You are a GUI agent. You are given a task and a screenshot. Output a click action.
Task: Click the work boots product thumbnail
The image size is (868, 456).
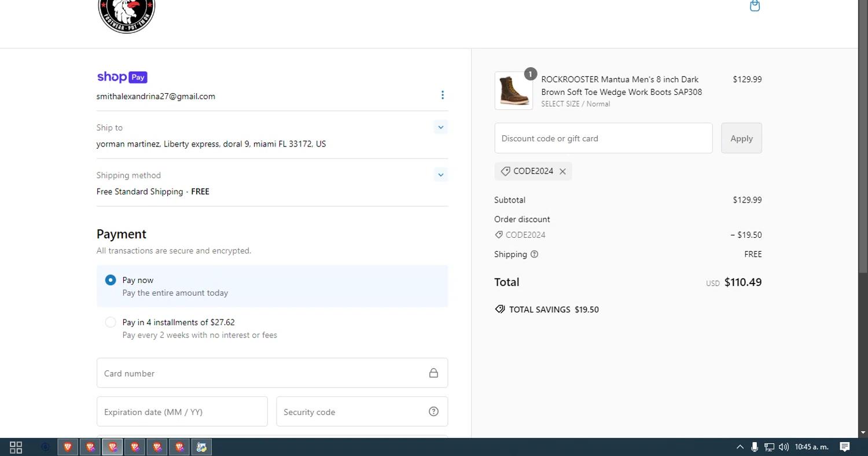tap(514, 91)
